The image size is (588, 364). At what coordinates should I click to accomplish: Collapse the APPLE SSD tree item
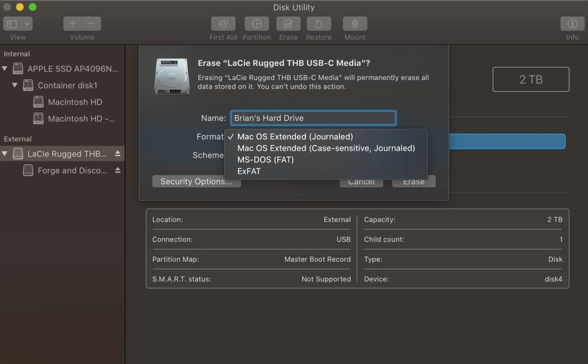pyautogui.click(x=4, y=68)
